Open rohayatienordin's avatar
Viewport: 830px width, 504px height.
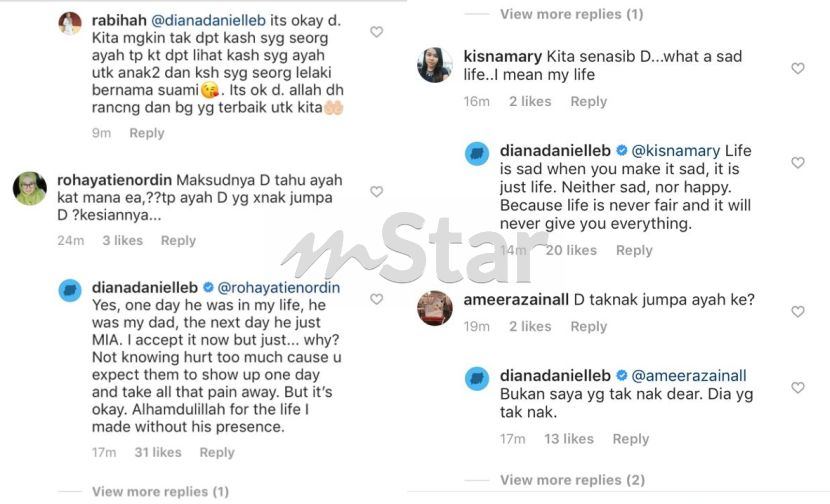pyautogui.click(x=30, y=188)
